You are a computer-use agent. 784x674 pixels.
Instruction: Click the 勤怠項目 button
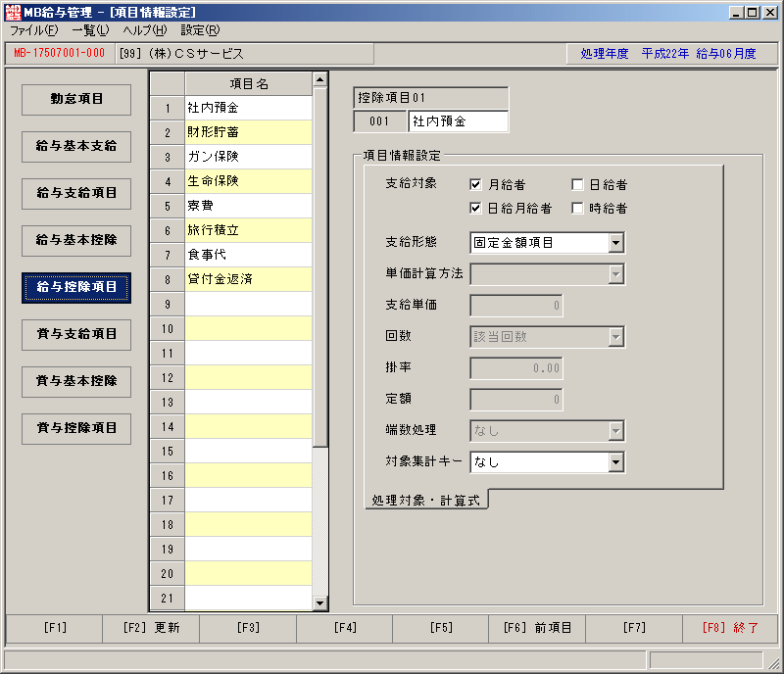point(76,99)
